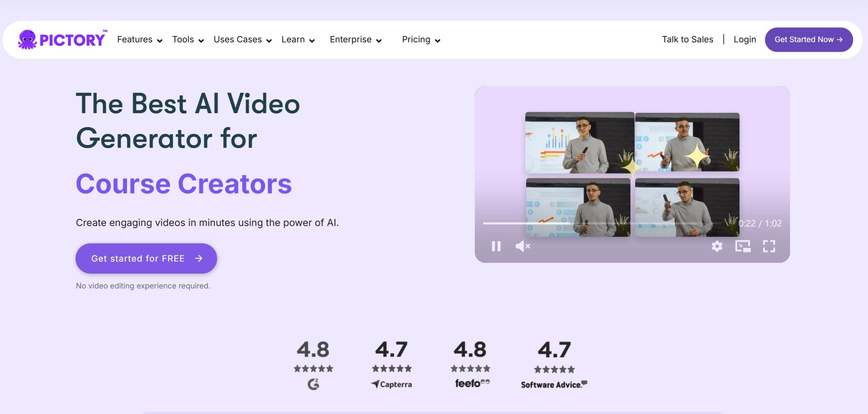This screenshot has height=414, width=868.
Task: Click the Software Advice logo
Action: coord(554,385)
